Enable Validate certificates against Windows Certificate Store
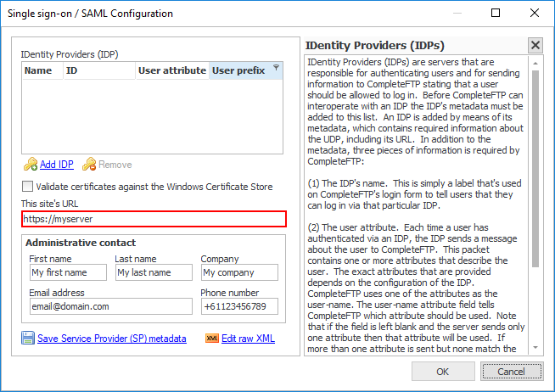This screenshot has height=392, width=555. click(28, 186)
